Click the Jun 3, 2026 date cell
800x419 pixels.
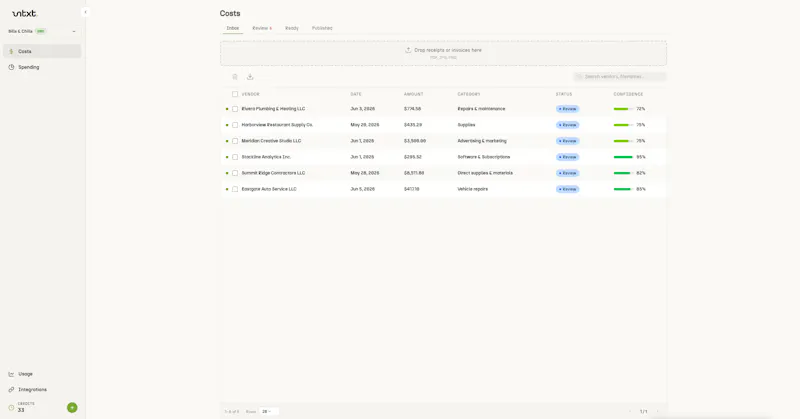[362, 109]
